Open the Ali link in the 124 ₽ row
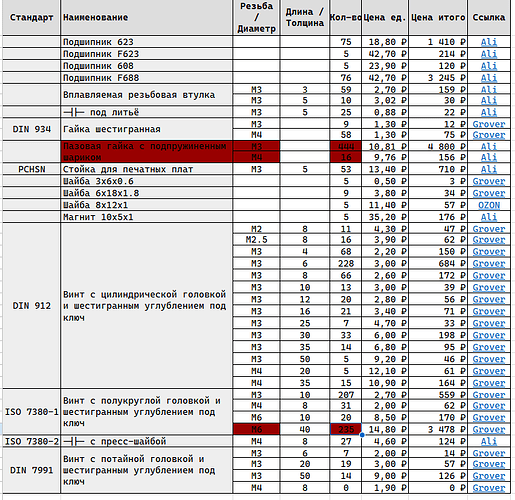Screen dimensions: 515x500 pos(489,441)
